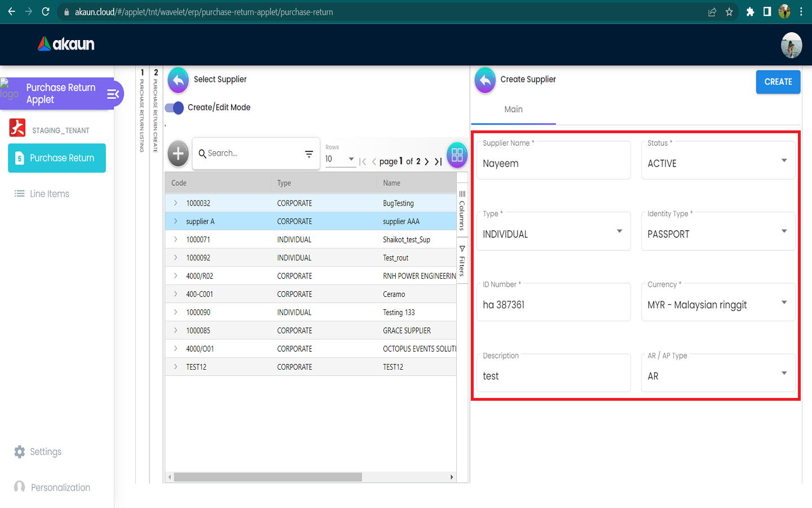Jump to last page of table
The height and width of the screenshot is (508, 812).
click(438, 161)
